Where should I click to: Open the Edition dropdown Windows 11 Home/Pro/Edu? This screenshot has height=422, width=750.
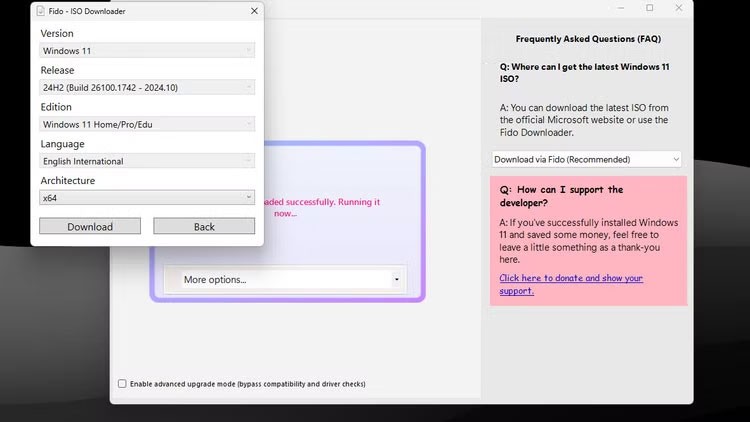tap(147, 124)
